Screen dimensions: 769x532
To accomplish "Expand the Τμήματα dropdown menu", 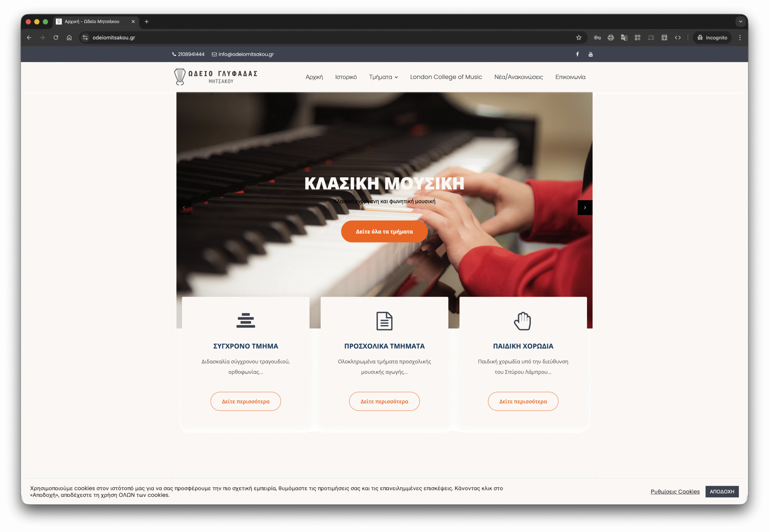I will 383,77.
